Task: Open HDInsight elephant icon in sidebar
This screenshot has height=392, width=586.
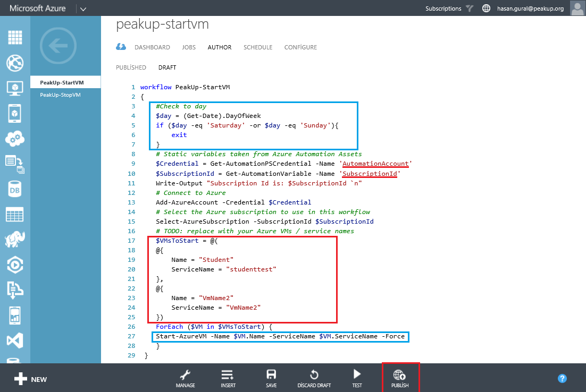Action: [15, 238]
